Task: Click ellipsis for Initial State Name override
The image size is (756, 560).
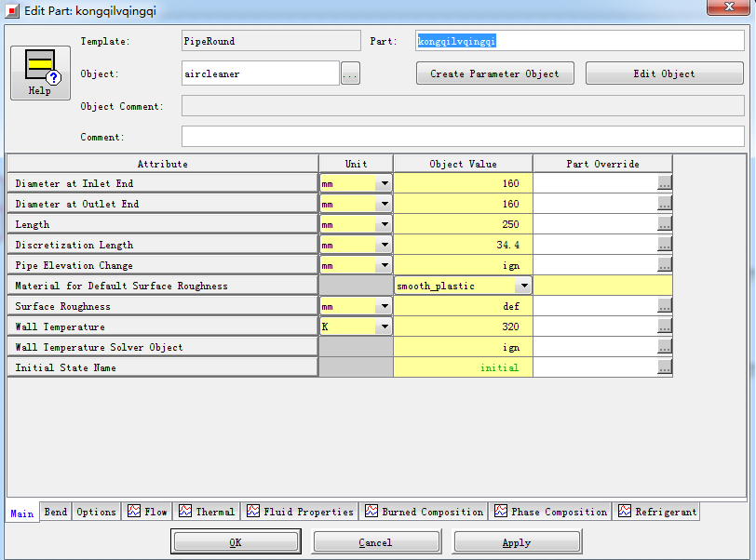Action: coord(664,367)
